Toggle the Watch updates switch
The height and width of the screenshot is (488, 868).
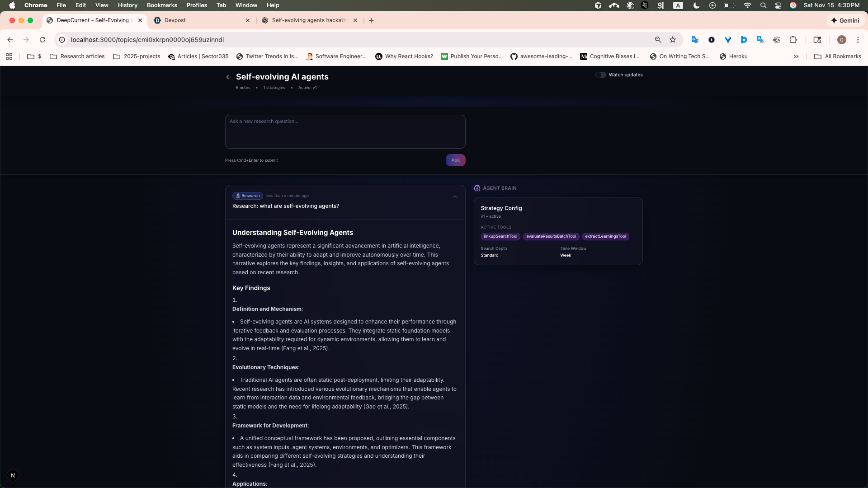(x=600, y=75)
